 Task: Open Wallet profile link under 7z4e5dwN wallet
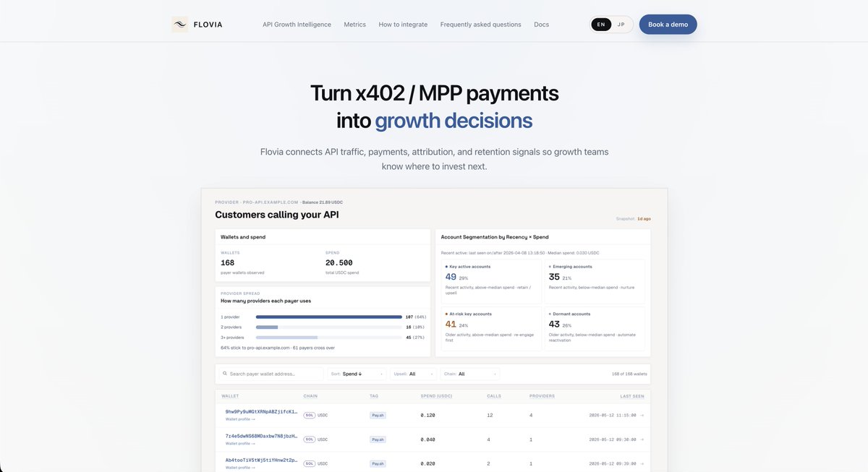240,443
